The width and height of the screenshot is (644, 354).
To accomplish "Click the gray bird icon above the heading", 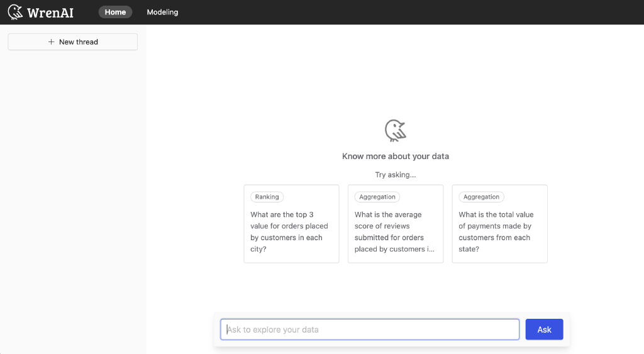I will pyautogui.click(x=395, y=130).
